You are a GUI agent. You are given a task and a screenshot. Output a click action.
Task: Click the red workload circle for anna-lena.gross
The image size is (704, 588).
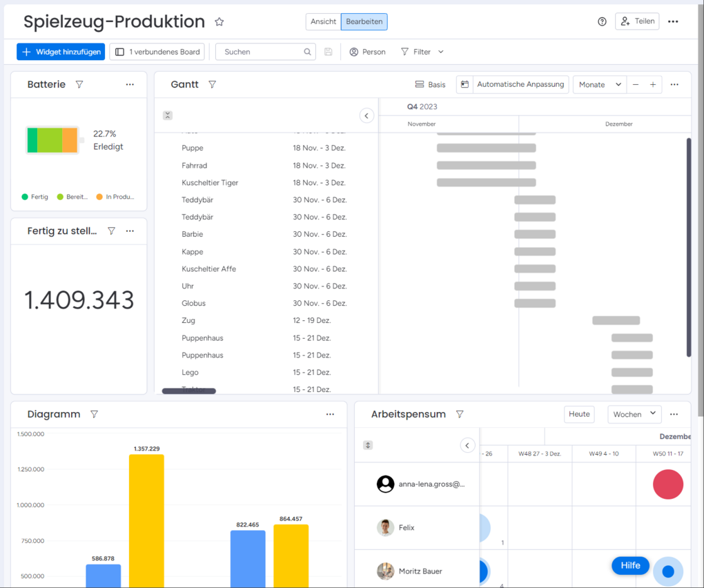[668, 484]
